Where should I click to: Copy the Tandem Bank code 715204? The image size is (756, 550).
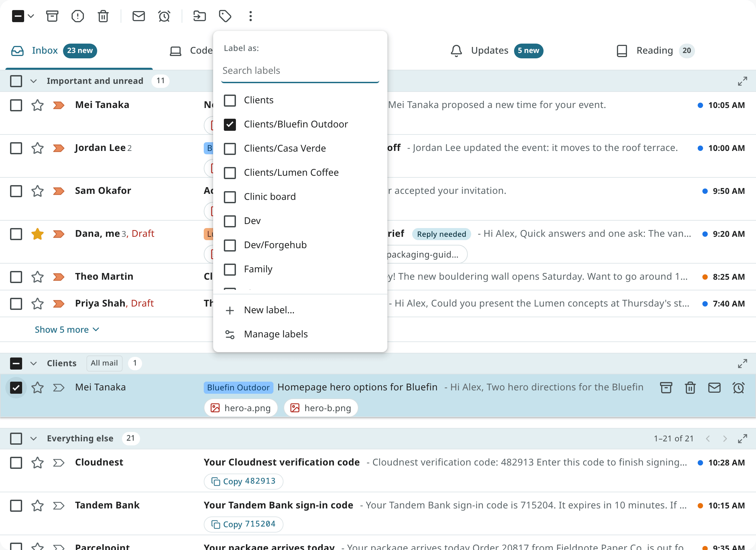244,524
